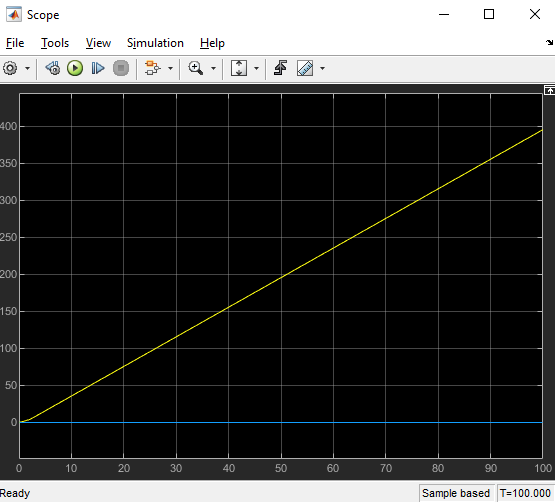
Task: Open the Simulation menu
Action: 155,43
